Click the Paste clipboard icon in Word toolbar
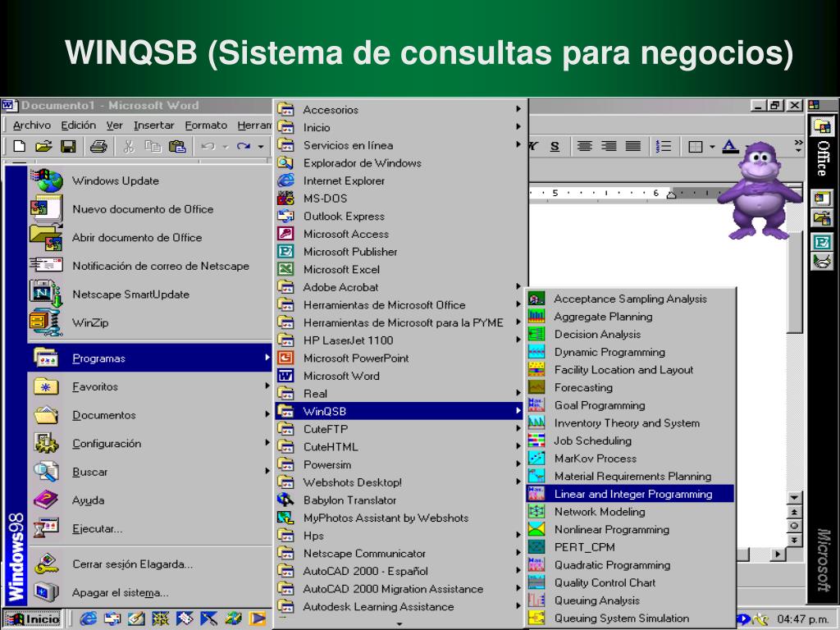The height and width of the screenshot is (630, 840). [x=177, y=146]
